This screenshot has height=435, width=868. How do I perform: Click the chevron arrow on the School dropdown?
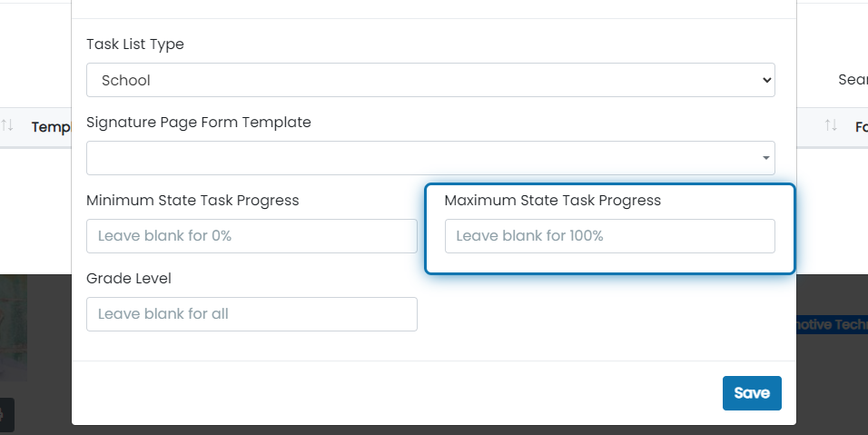[766, 80]
